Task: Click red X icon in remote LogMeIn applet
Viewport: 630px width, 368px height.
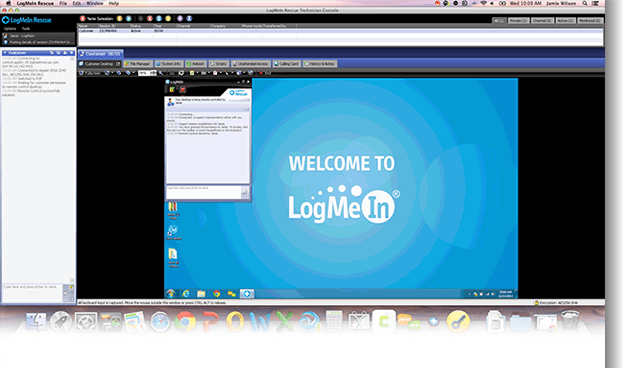Action: [182, 90]
